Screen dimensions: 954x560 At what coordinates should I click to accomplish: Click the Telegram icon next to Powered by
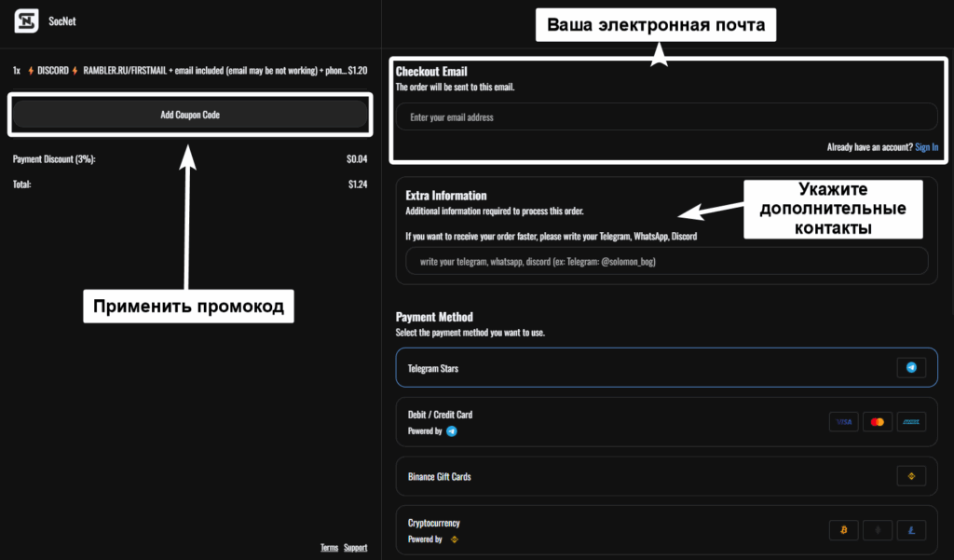pyautogui.click(x=452, y=431)
